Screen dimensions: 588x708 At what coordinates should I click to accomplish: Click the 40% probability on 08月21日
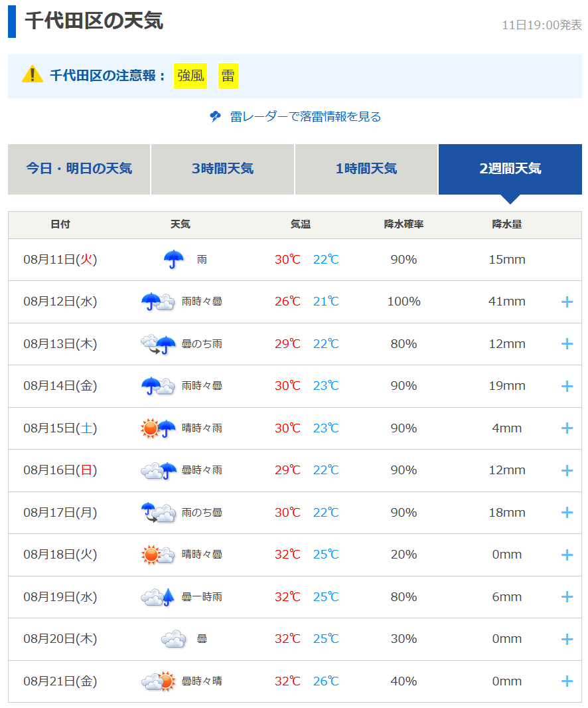[404, 681]
